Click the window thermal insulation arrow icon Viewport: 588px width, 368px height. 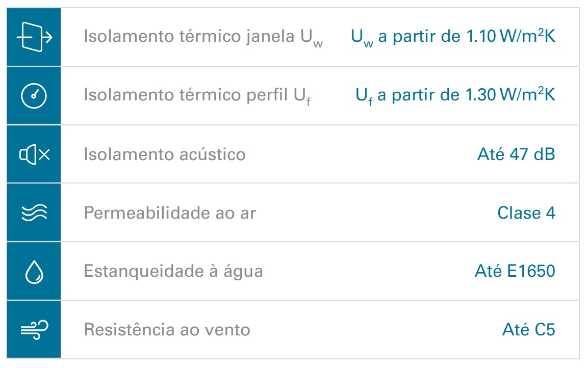34,37
